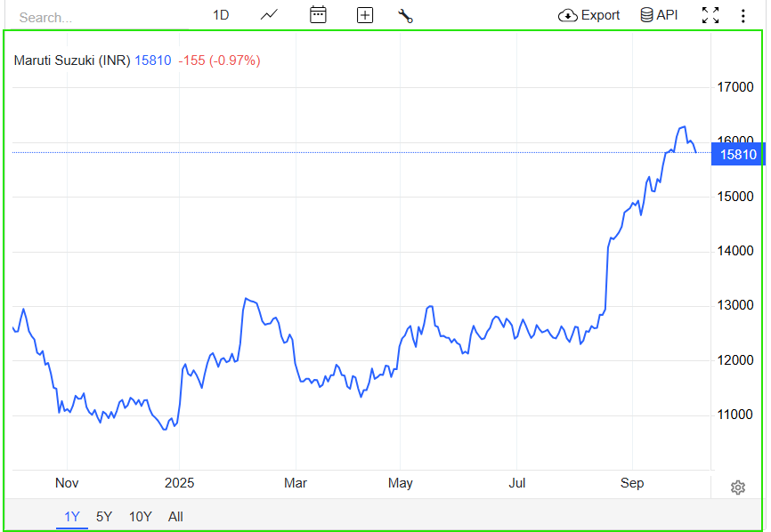771x532 pixels.
Task: Open chart settings gear icon
Action: 737,488
